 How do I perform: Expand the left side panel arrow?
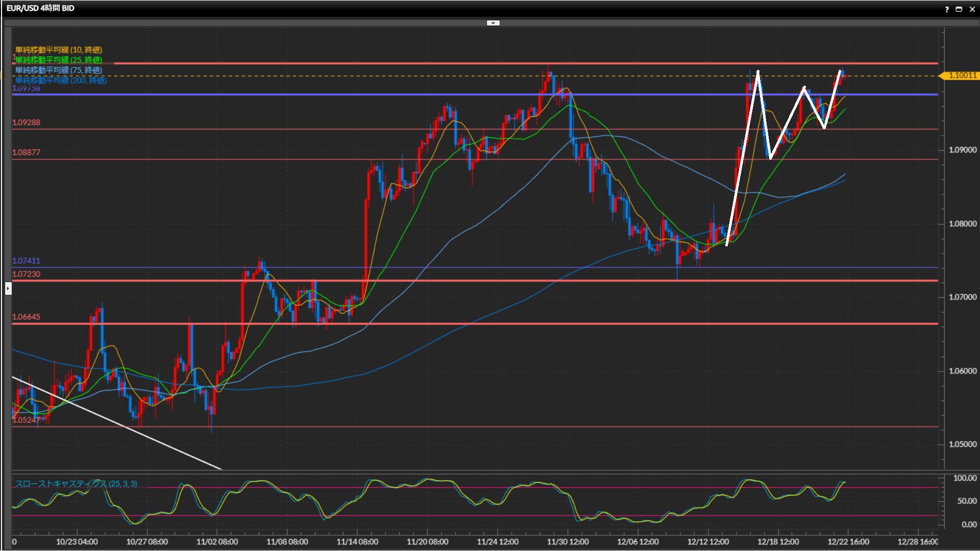point(8,289)
